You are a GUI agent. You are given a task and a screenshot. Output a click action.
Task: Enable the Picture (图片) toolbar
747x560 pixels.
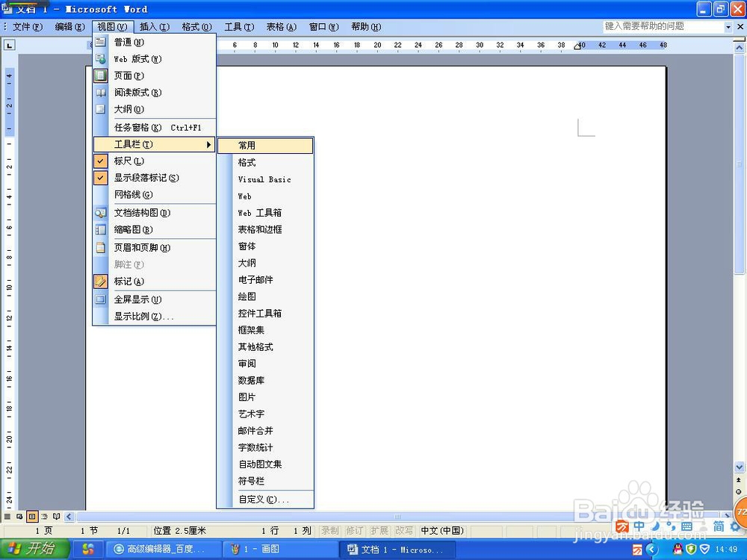[x=265, y=397]
